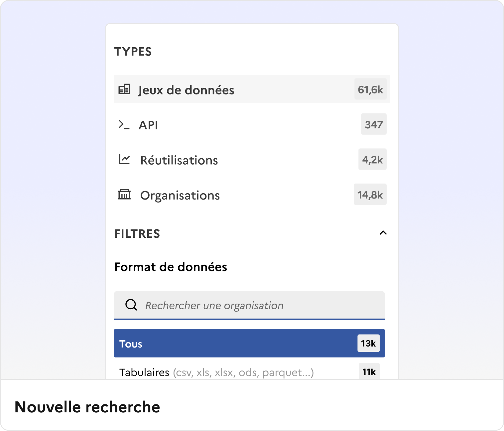Open the Organisations results
This screenshot has height=431, width=504.
click(180, 195)
